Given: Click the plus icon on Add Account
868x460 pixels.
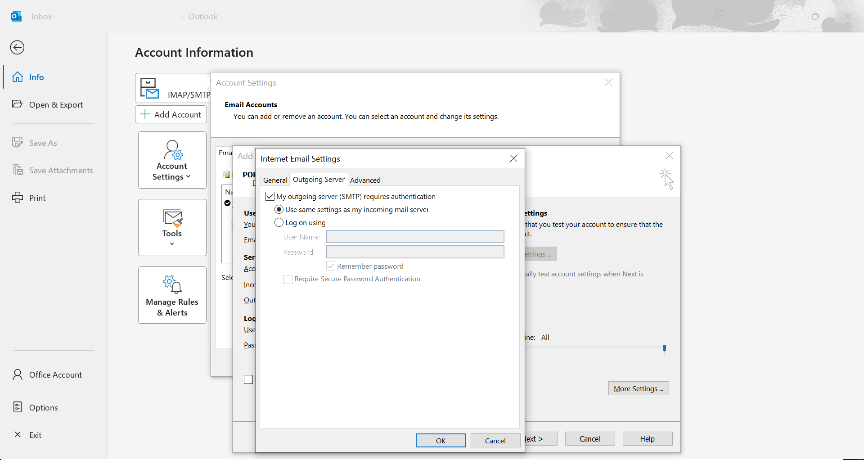Looking at the screenshot, I should (x=145, y=114).
